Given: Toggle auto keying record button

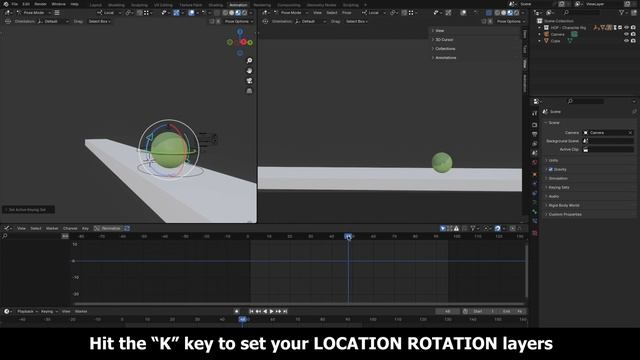Looking at the screenshot, I should click(x=237, y=311).
